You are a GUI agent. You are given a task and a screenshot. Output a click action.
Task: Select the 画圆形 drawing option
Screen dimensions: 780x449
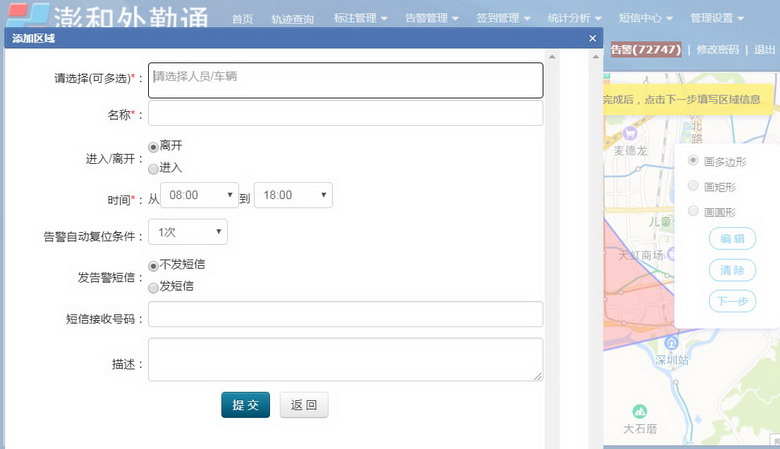tap(693, 211)
